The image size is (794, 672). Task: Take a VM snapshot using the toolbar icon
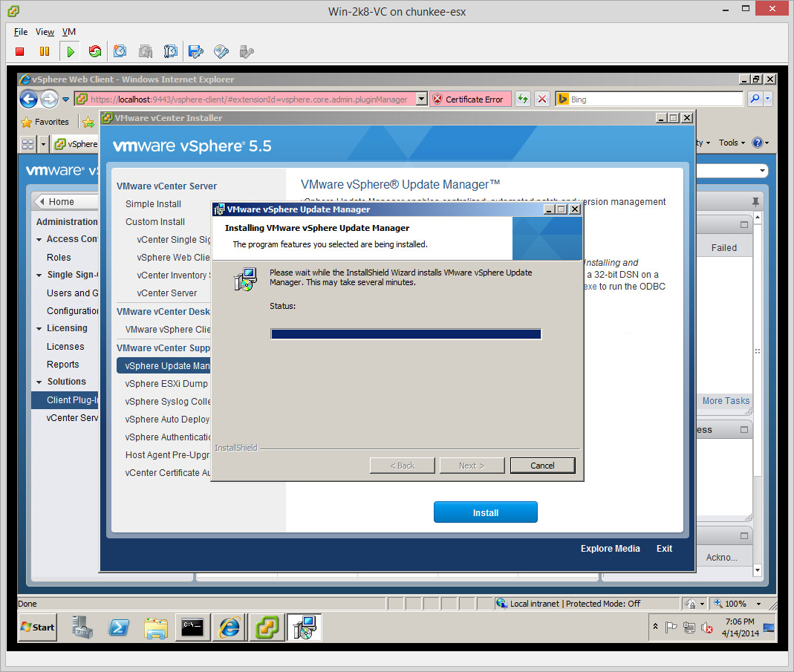(120, 51)
